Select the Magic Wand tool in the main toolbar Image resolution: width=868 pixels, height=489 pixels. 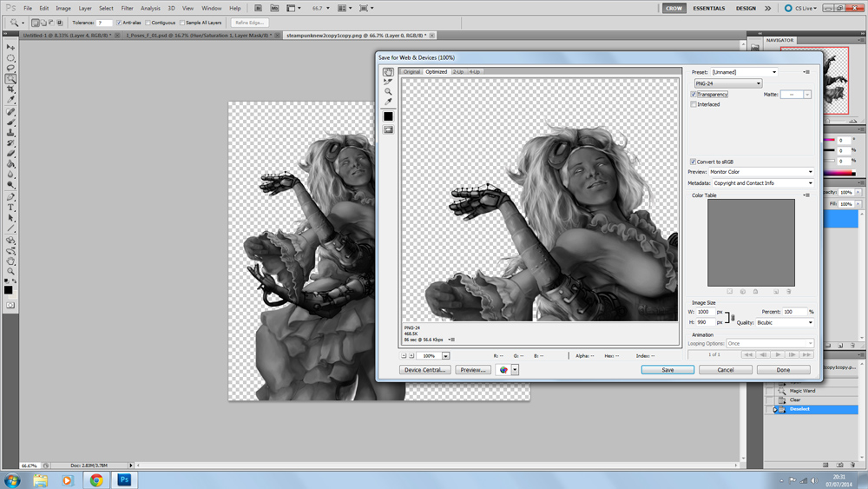[10, 79]
